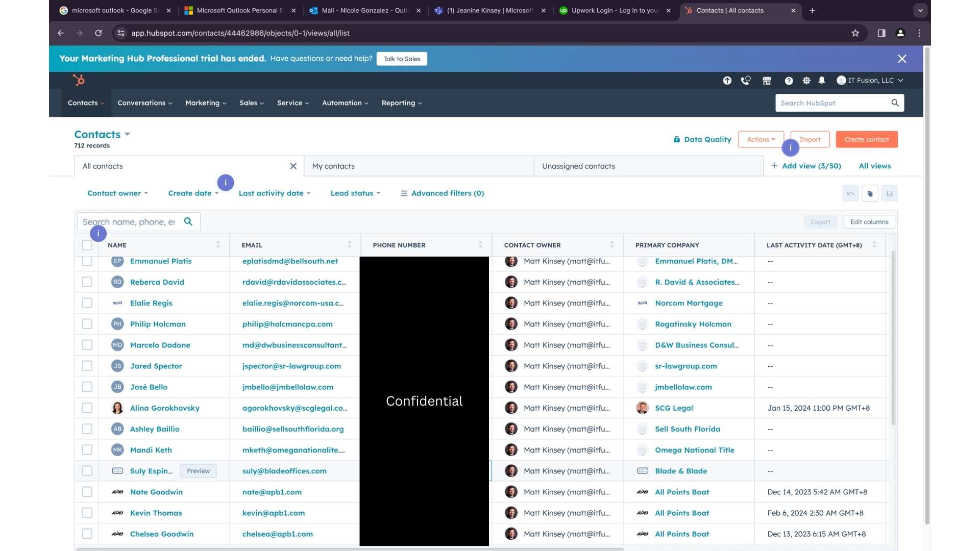Open the marketplace icon
Image resolution: width=980 pixels, height=551 pixels.
point(767,81)
